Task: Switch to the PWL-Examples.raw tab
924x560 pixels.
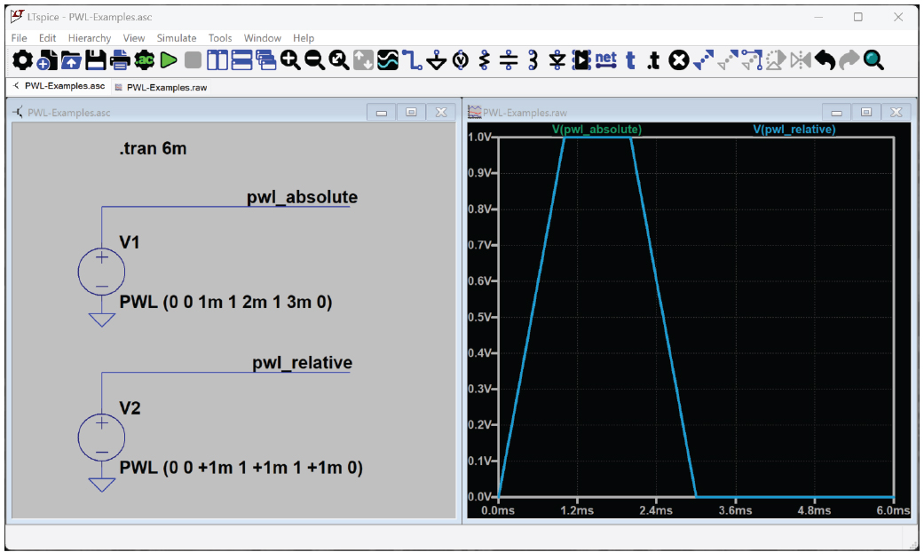Action: coord(165,87)
